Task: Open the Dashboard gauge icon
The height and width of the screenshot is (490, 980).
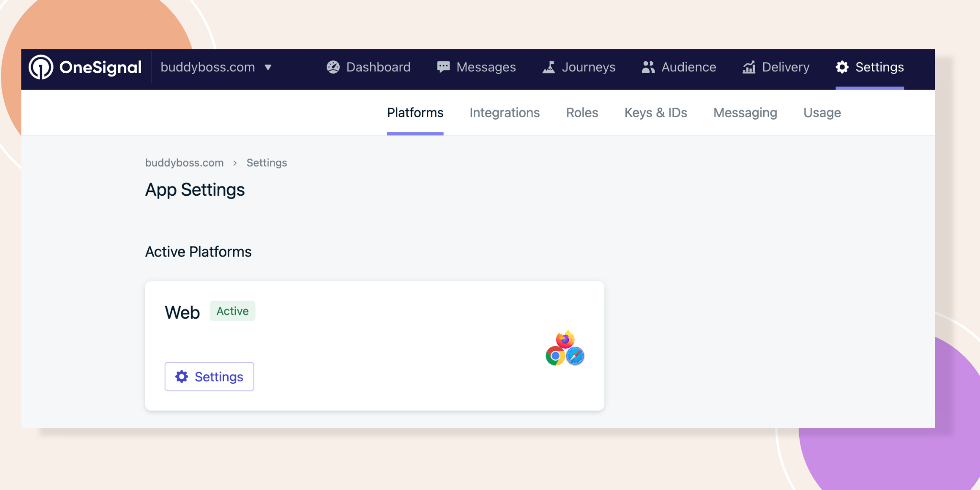Action: click(x=333, y=67)
